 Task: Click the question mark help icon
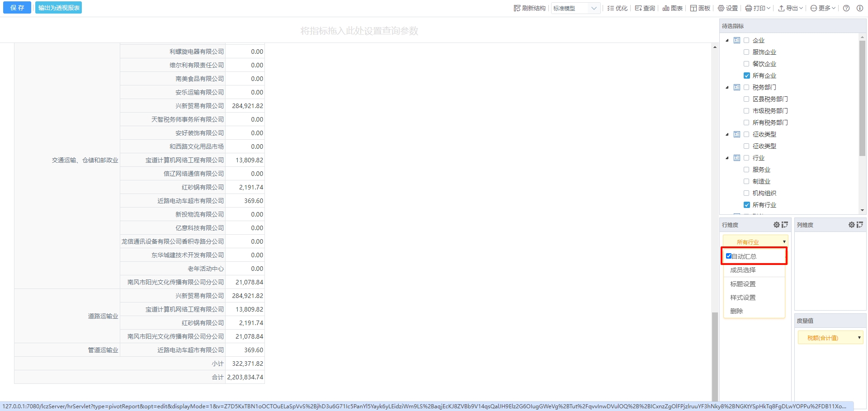(846, 8)
